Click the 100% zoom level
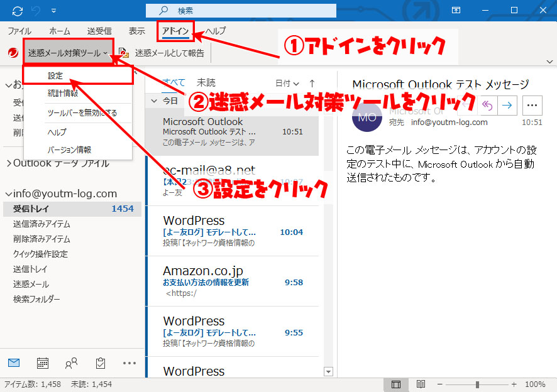 (x=535, y=384)
